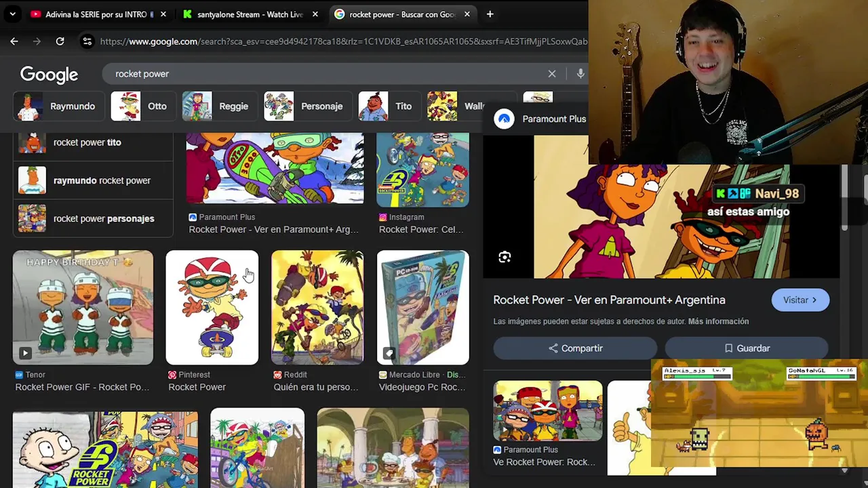
Task: Open the Ve Rocket Power: Rock... caption
Action: coord(544,462)
